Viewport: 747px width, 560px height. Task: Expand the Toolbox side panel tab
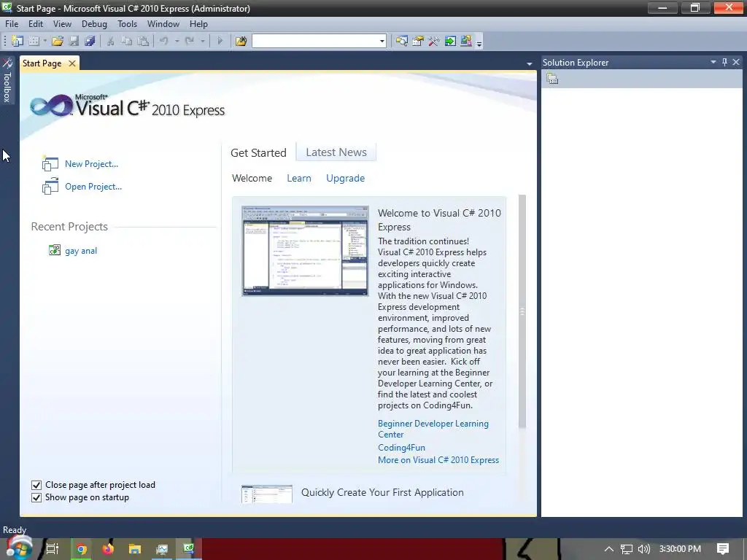7,80
